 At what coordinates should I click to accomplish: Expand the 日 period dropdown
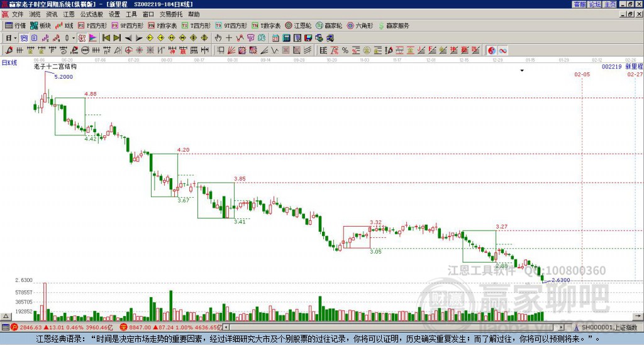[16, 38]
